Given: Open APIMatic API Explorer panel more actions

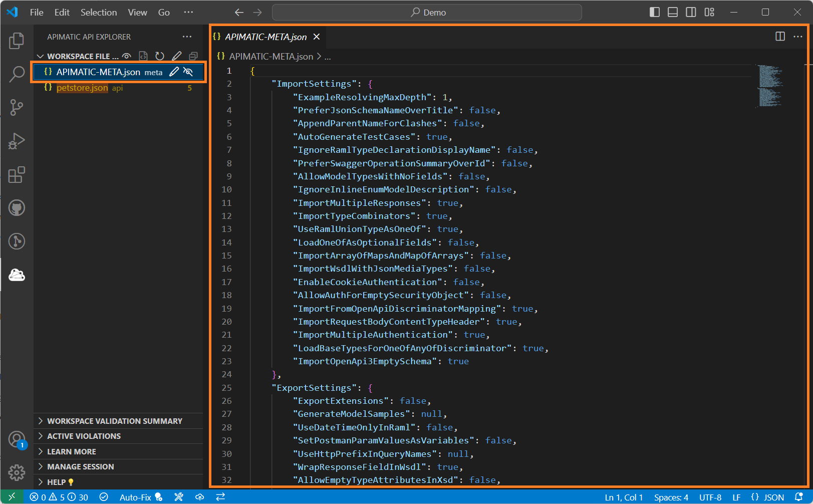Looking at the screenshot, I should [x=187, y=37].
